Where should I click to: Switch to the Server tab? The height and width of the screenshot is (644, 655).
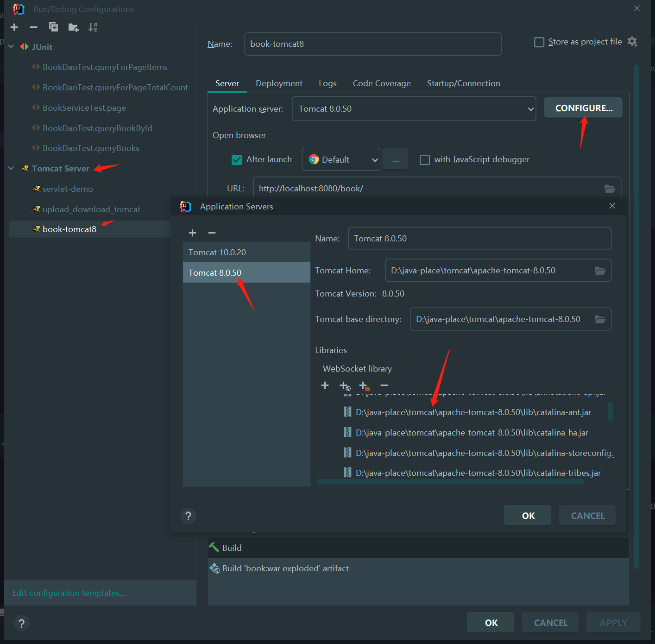227,83
